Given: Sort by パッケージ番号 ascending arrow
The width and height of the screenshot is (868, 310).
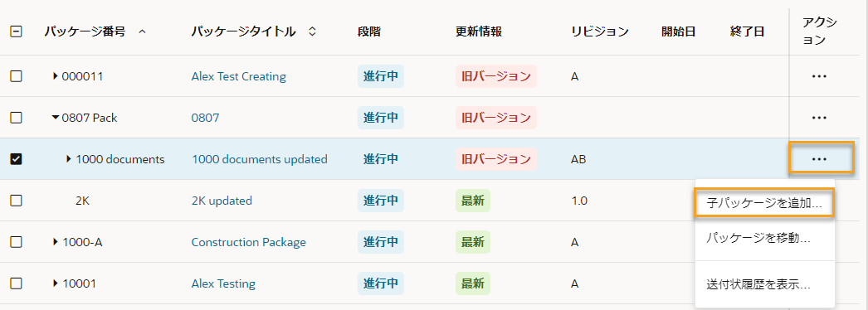Looking at the screenshot, I should (x=142, y=32).
